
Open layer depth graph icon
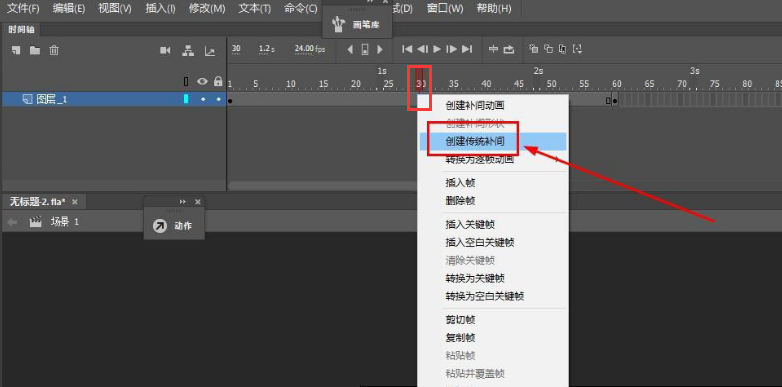click(x=210, y=51)
